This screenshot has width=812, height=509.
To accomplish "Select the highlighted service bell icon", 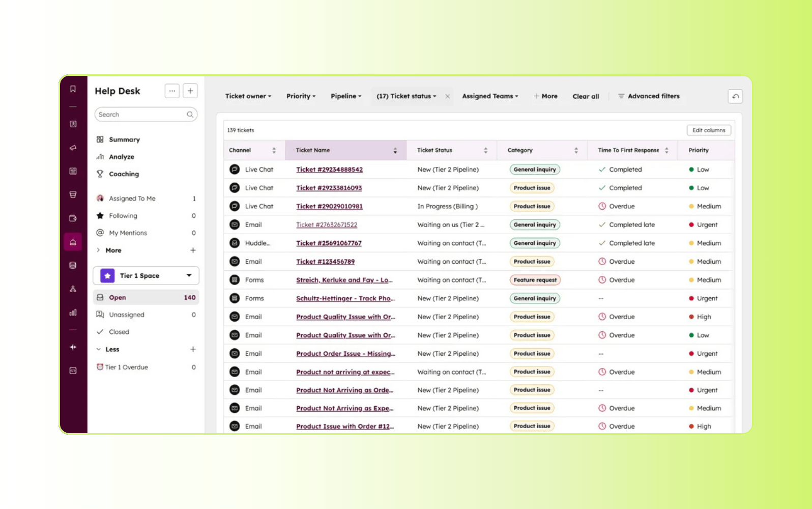I will click(73, 242).
